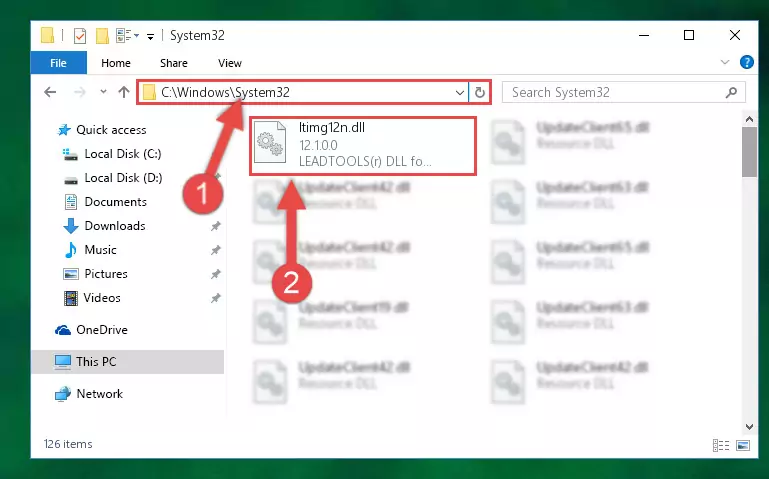The height and width of the screenshot is (479, 769).
Task: Open the recent locations dropdown arrow
Action: (x=103, y=92)
